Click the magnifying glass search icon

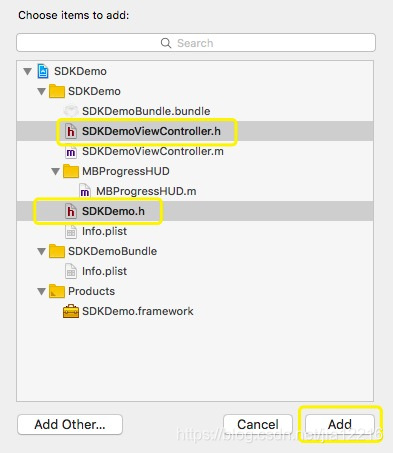pyautogui.click(x=166, y=43)
